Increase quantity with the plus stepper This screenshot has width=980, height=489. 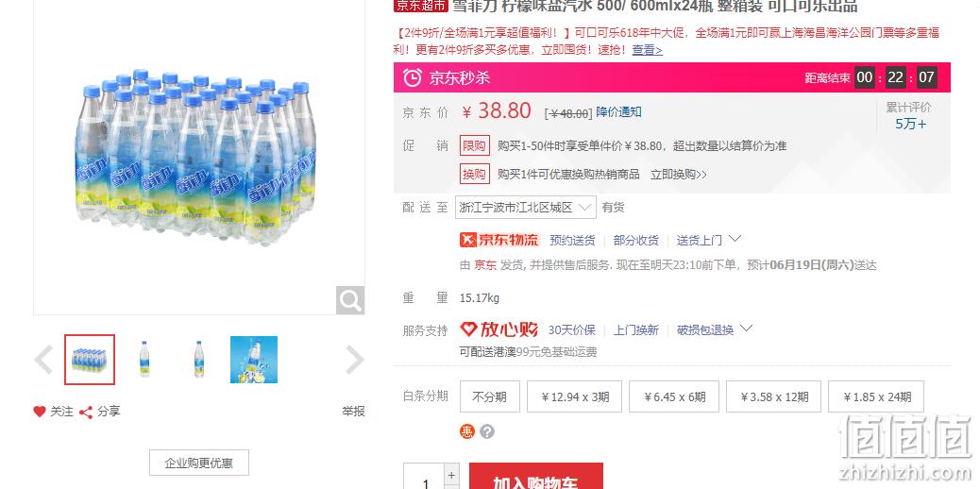pyautogui.click(x=452, y=474)
